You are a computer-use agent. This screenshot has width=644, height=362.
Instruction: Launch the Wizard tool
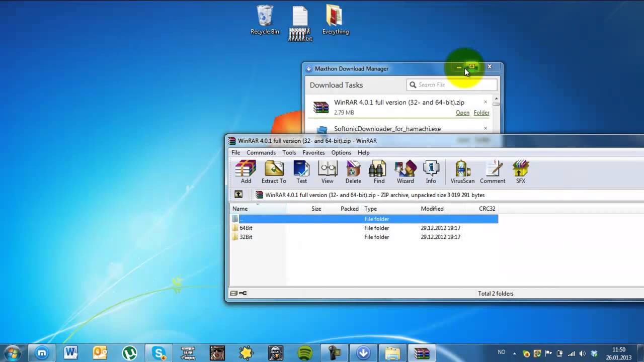405,172
